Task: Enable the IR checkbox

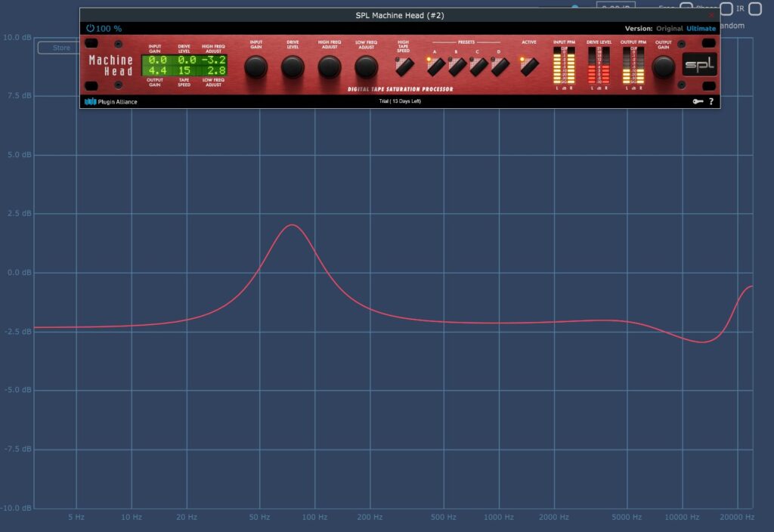Action: pyautogui.click(x=754, y=9)
